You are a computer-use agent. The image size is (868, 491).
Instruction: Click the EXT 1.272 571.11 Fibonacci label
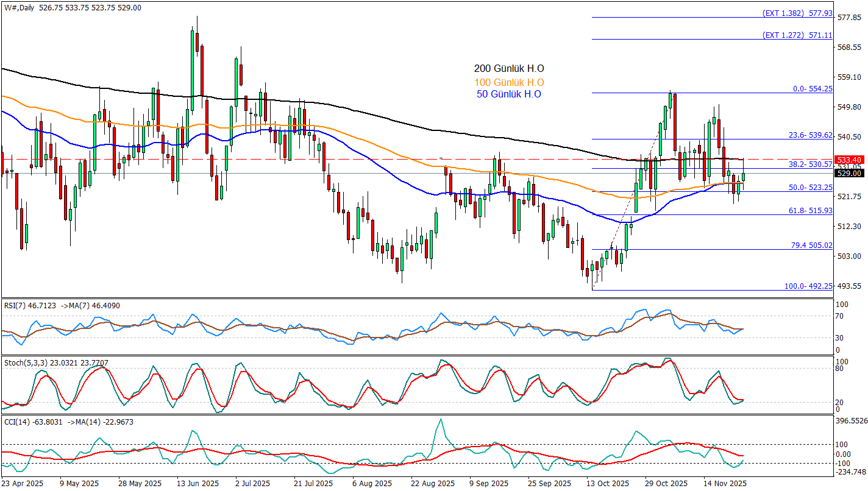[x=797, y=35]
